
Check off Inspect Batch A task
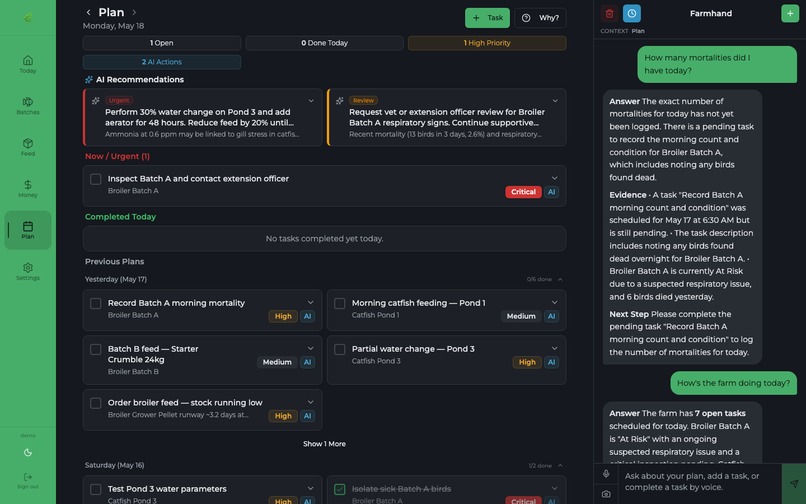point(96,179)
